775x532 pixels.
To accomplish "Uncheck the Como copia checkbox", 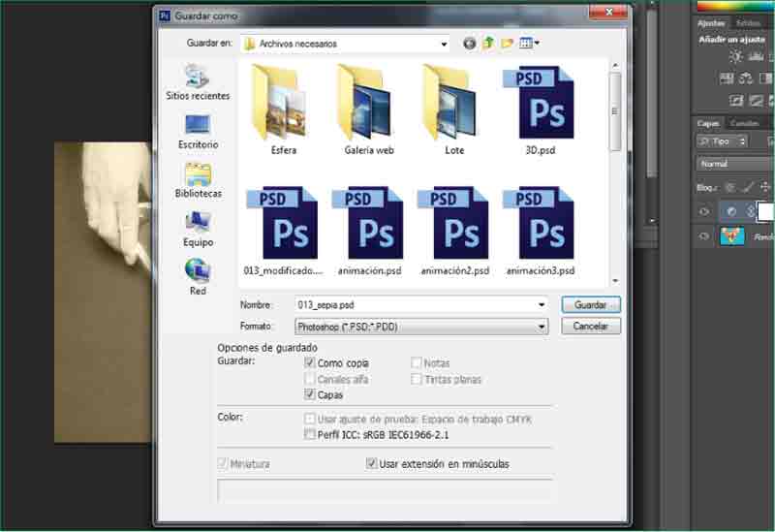I will pos(310,363).
